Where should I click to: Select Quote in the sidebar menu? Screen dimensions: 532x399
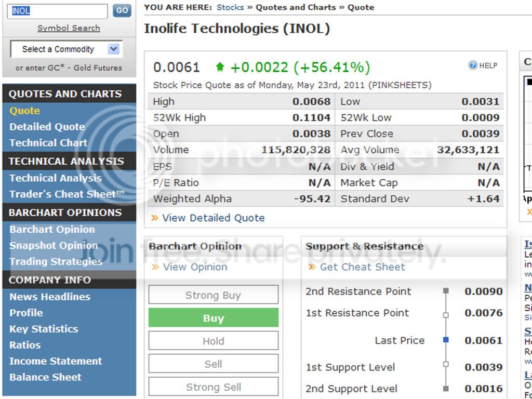(25, 111)
